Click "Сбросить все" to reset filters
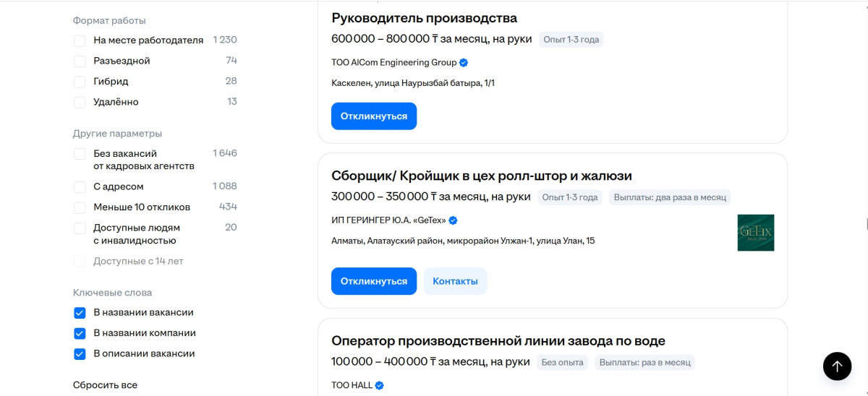The image size is (868, 396). point(105,385)
